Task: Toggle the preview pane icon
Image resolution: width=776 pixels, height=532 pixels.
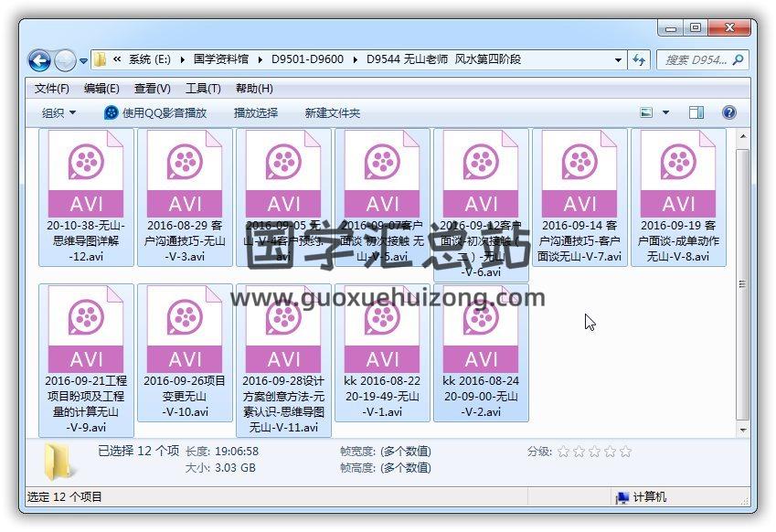Action: [696, 112]
